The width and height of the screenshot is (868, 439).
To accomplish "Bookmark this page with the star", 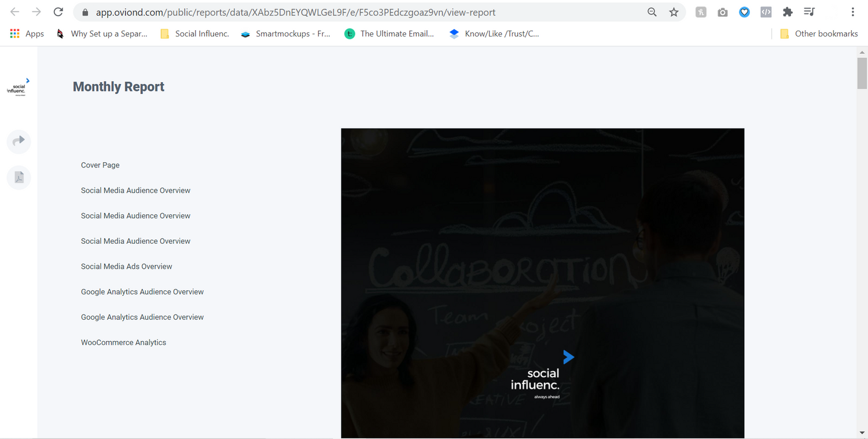I will 674,12.
